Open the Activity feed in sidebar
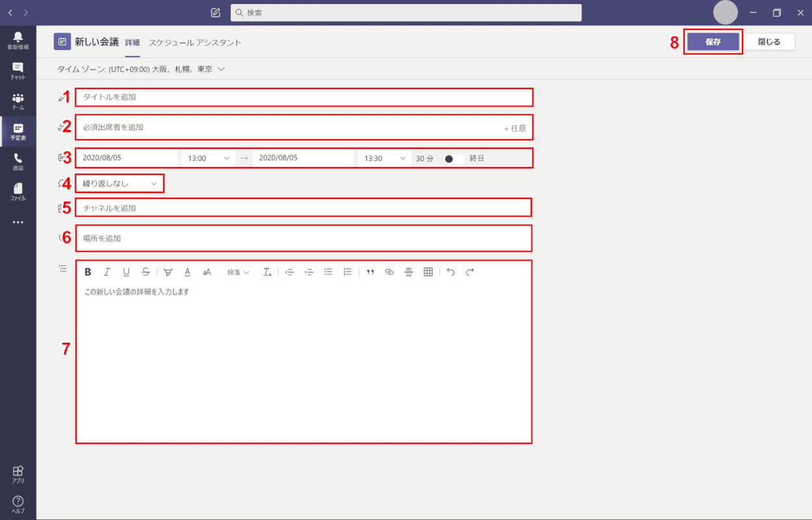This screenshot has width=812, height=520. point(18,40)
